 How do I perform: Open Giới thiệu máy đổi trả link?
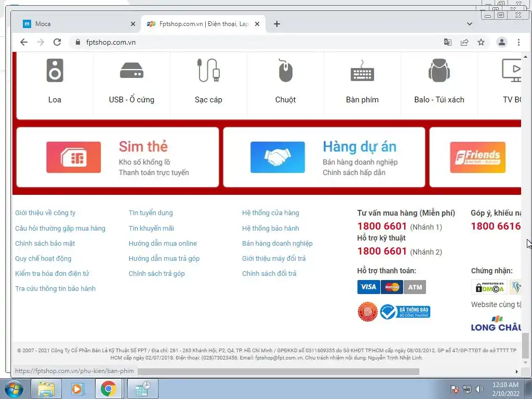tap(274, 259)
